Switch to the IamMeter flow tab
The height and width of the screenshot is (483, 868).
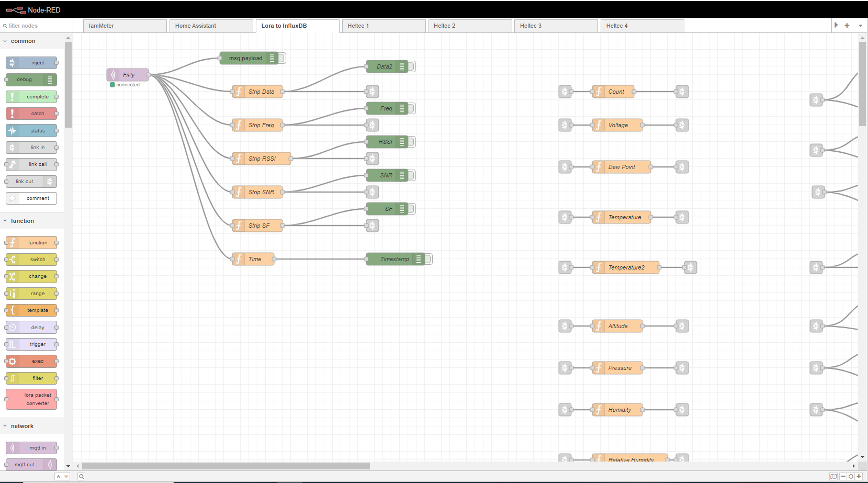coord(125,26)
